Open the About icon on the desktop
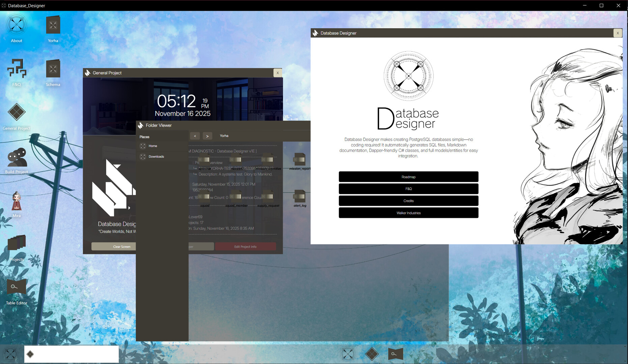628x364 pixels. pyautogui.click(x=16, y=25)
